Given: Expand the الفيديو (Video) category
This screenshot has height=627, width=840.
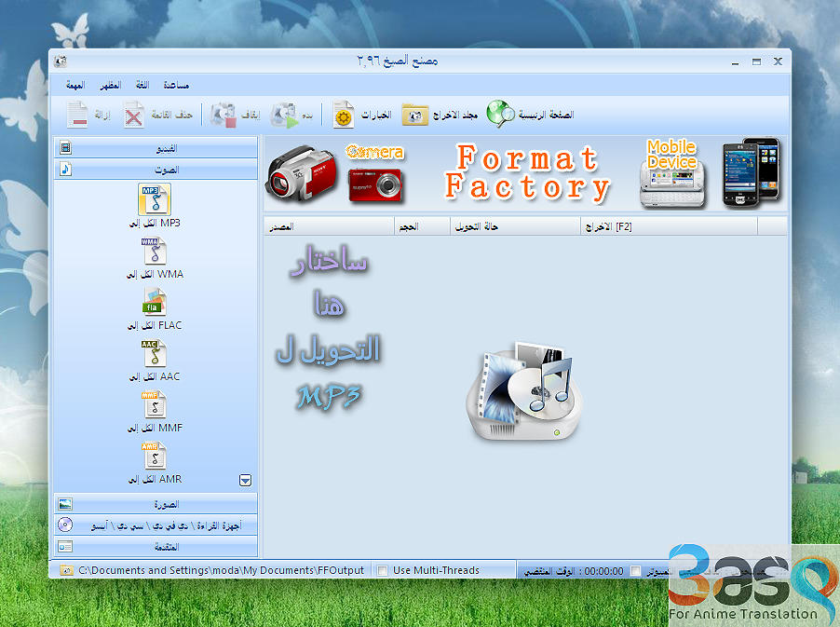Looking at the screenshot, I should coord(156,147).
